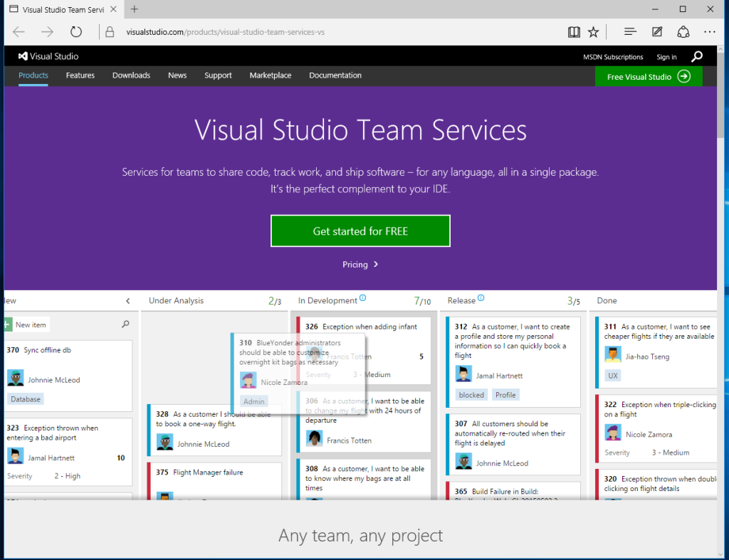Viewport: 729px width, 560px height.
Task: Open the Edge More options menu
Action: (710, 31)
